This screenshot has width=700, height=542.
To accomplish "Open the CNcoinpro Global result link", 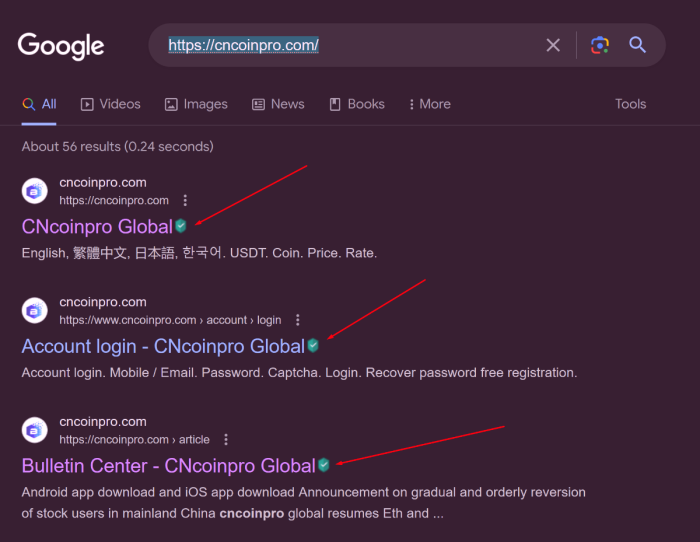I will tap(97, 227).
